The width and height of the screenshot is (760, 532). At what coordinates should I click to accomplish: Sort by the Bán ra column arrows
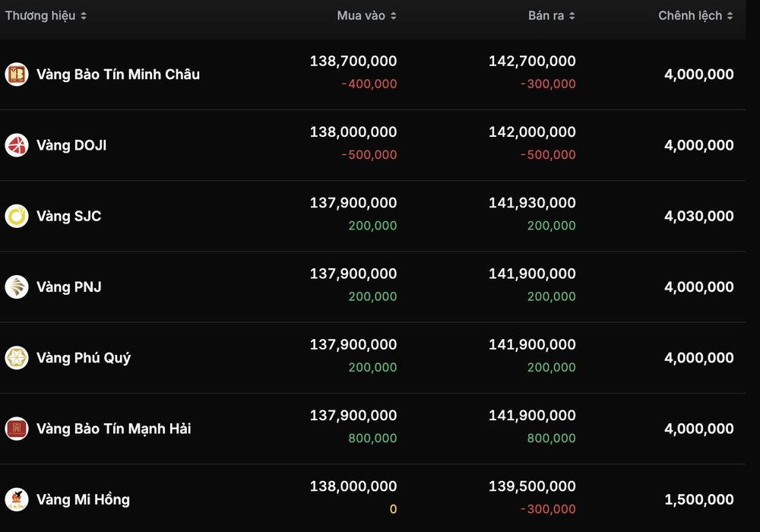pyautogui.click(x=572, y=16)
